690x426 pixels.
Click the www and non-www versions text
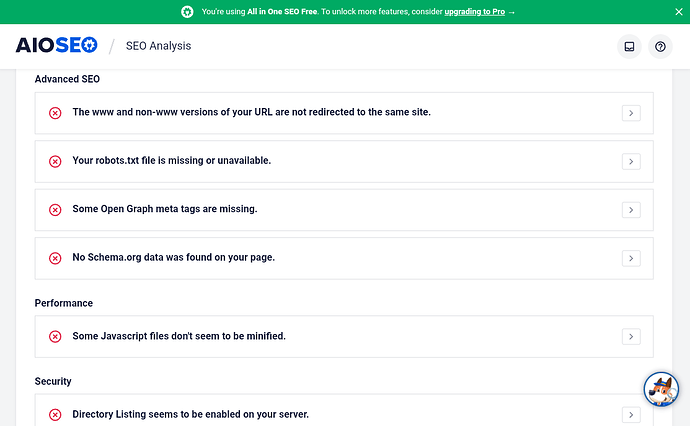pyautogui.click(x=252, y=112)
